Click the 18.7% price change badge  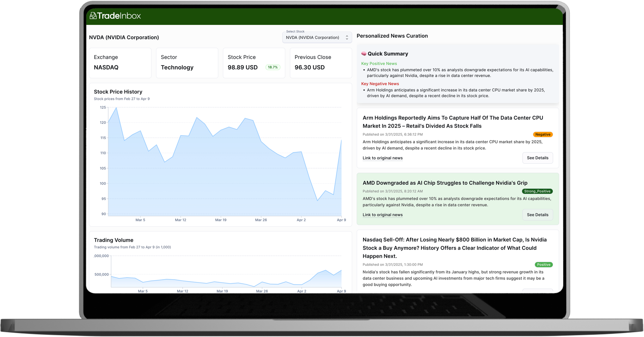272,67
